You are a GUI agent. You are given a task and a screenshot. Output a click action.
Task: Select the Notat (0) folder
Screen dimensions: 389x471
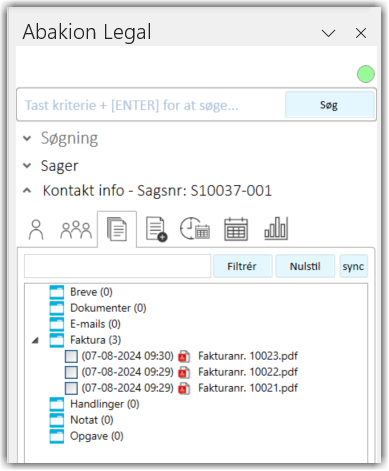[92, 420]
